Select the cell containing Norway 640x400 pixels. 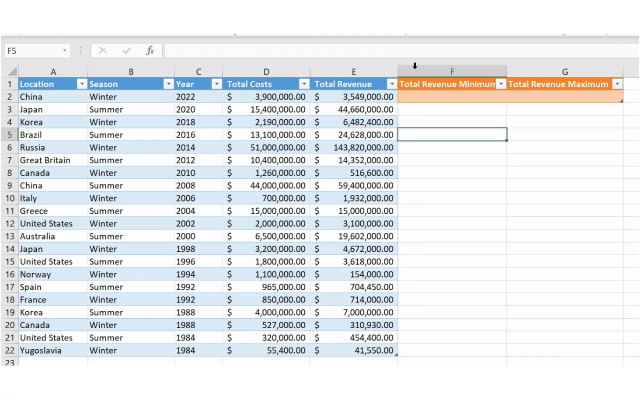coord(53,274)
